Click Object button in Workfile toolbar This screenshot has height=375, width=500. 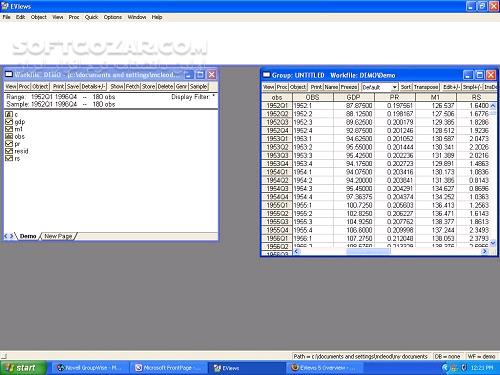40,86
